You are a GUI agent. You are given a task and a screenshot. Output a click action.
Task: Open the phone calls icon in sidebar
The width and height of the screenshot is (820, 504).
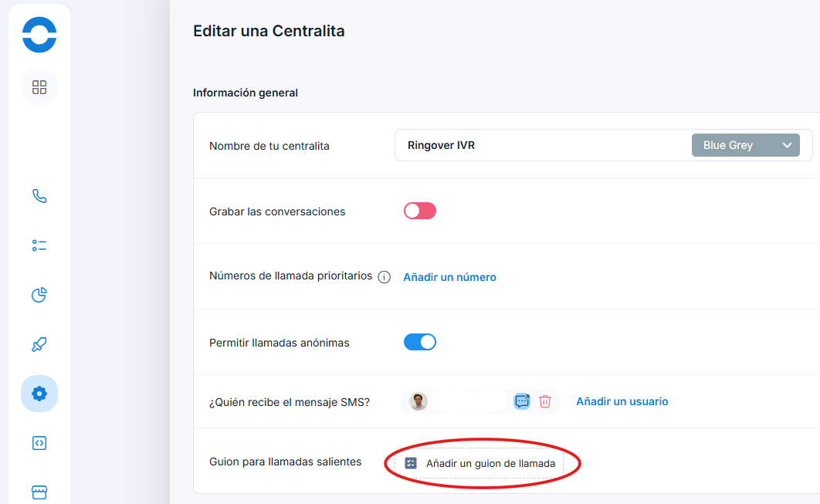pos(39,196)
